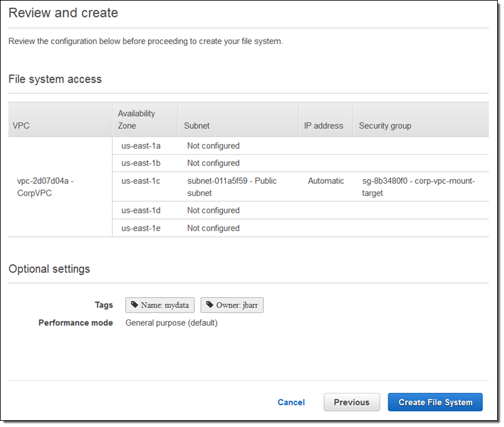Click the Subnet column header

[x=197, y=126]
